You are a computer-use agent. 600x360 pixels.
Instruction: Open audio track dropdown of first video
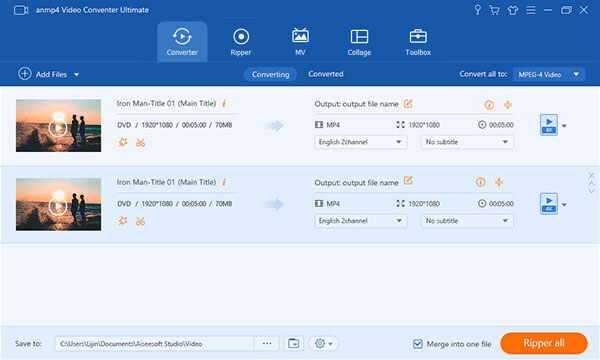coord(360,142)
